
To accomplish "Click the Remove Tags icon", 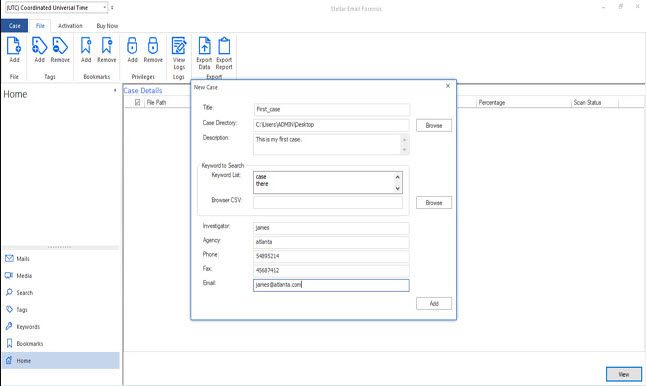I will pyautogui.click(x=60, y=46).
